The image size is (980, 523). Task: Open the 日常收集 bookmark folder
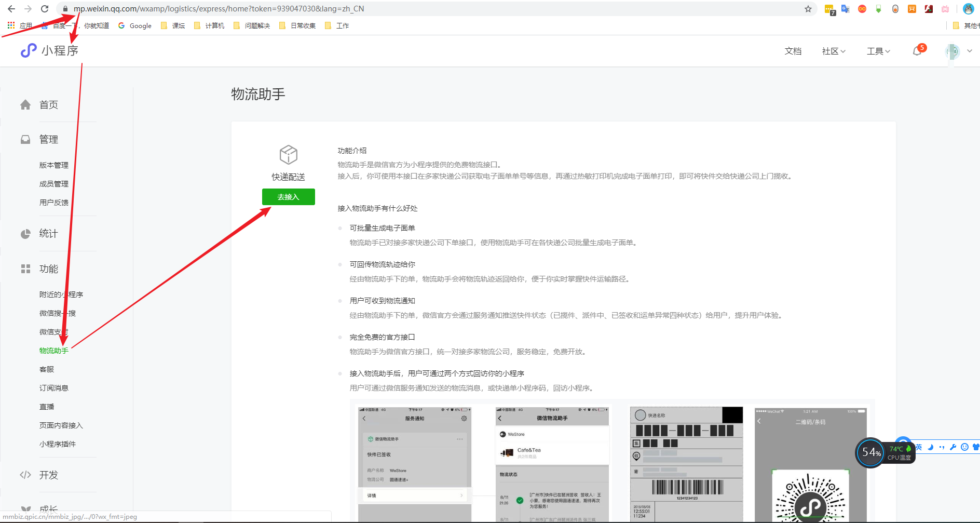click(298, 25)
